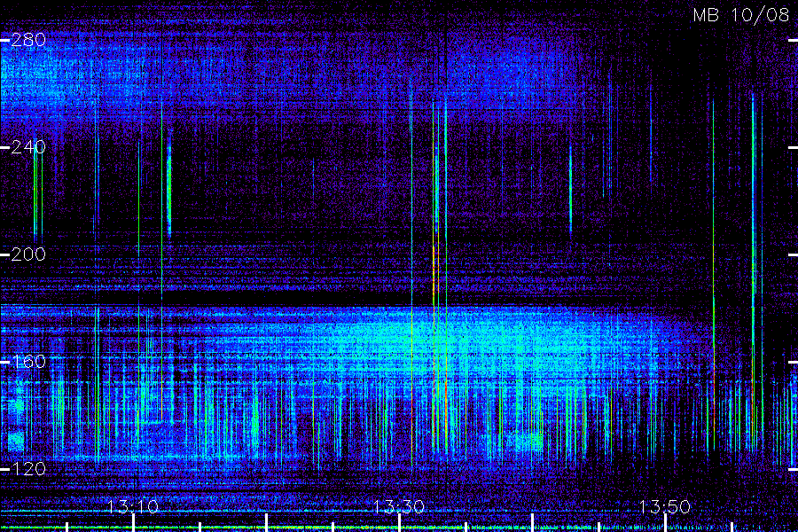Click the 13:10 time axis label
The image size is (798, 532).
[x=133, y=506]
